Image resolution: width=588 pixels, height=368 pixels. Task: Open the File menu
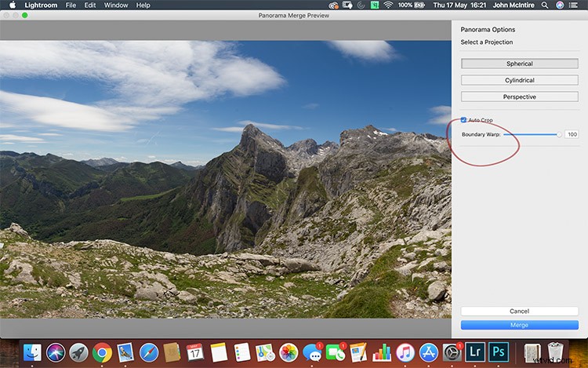pyautogui.click(x=71, y=5)
